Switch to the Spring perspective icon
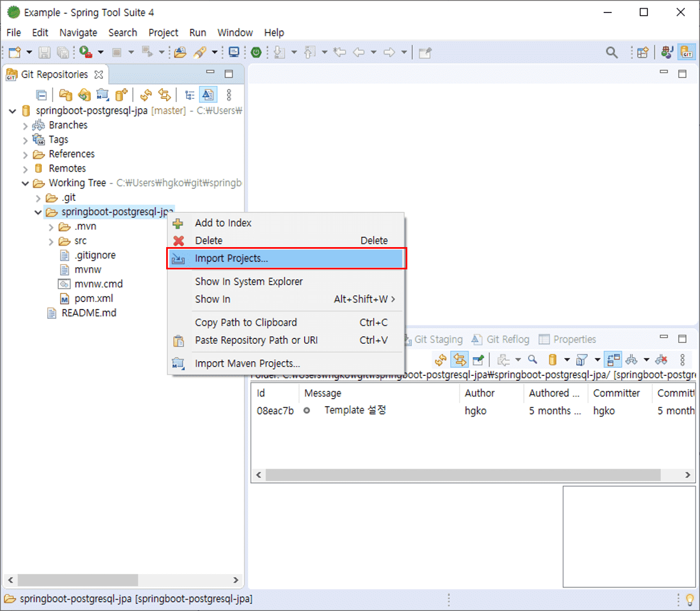 [x=667, y=52]
